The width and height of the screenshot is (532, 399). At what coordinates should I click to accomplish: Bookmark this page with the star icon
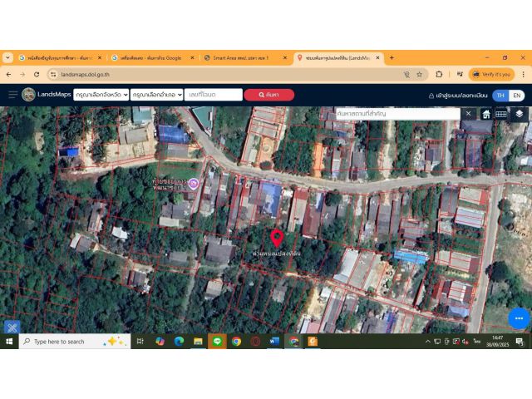pyautogui.click(x=419, y=74)
